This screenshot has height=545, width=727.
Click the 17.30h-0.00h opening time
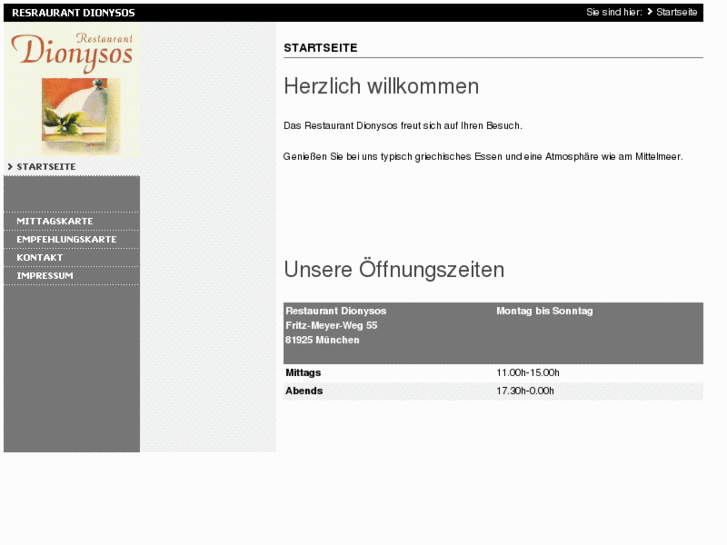[x=525, y=391]
